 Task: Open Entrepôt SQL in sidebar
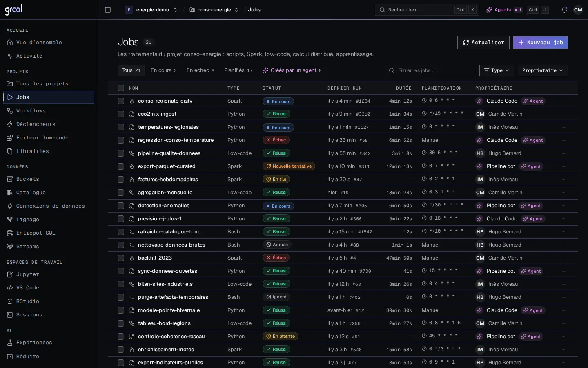(49, 233)
